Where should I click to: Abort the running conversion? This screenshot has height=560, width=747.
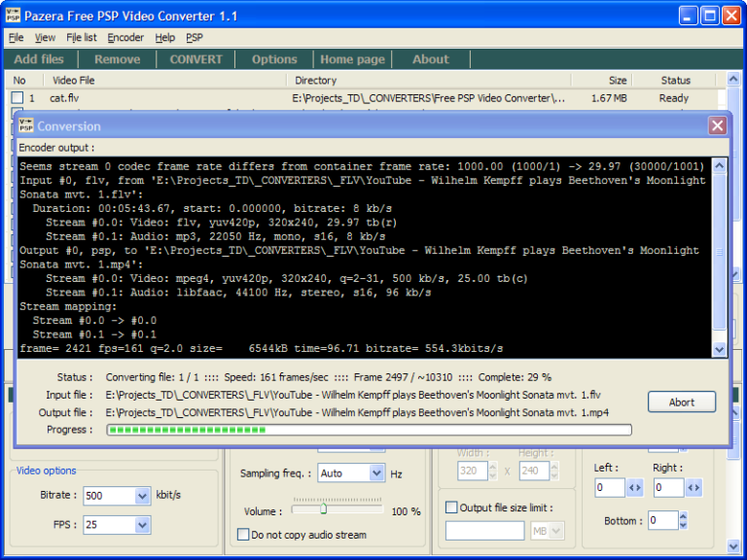point(681,402)
